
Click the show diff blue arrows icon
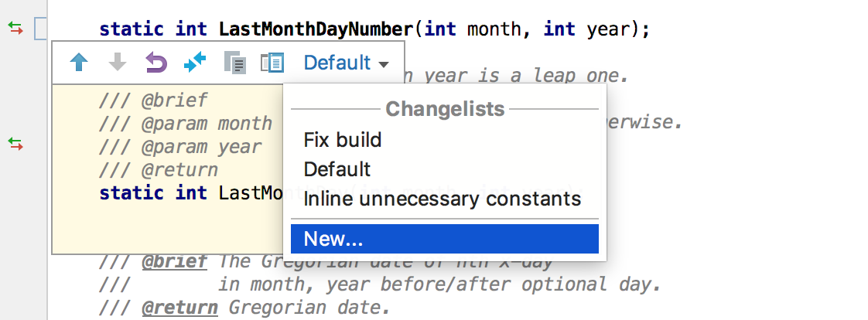tap(195, 62)
